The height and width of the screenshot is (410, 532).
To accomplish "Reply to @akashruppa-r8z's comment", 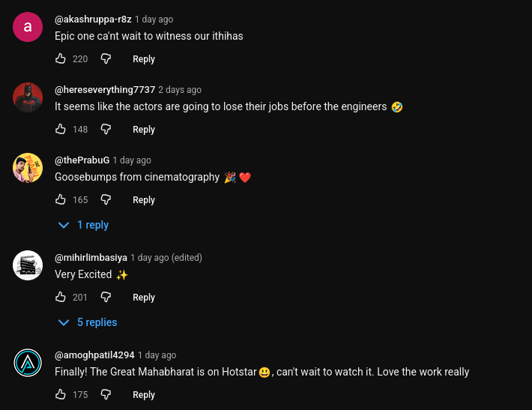I will (144, 59).
